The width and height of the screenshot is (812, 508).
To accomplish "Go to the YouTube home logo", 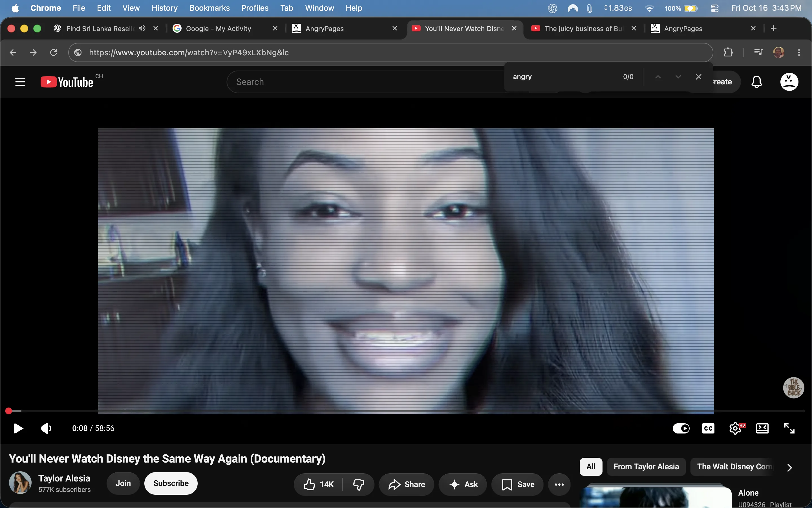I will coord(67,82).
